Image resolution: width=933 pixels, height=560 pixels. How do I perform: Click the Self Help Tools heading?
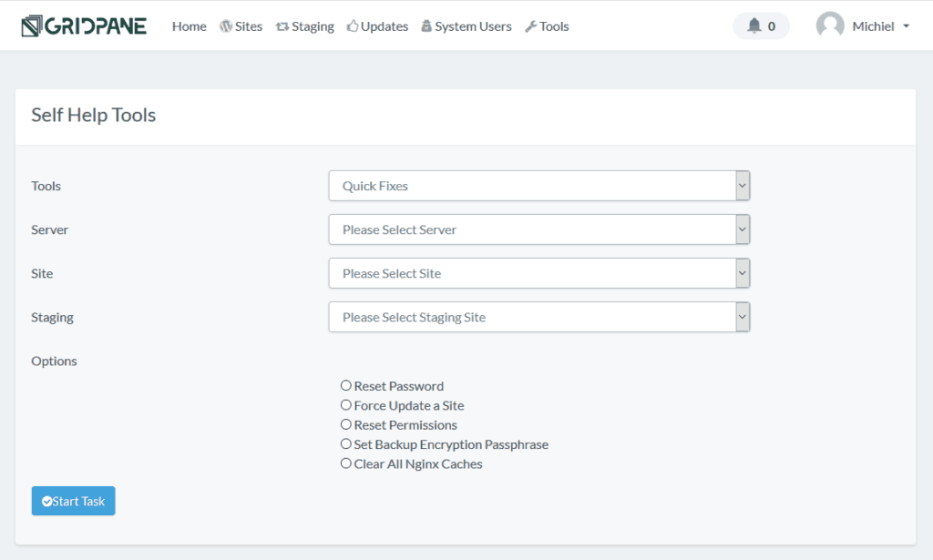tap(94, 115)
